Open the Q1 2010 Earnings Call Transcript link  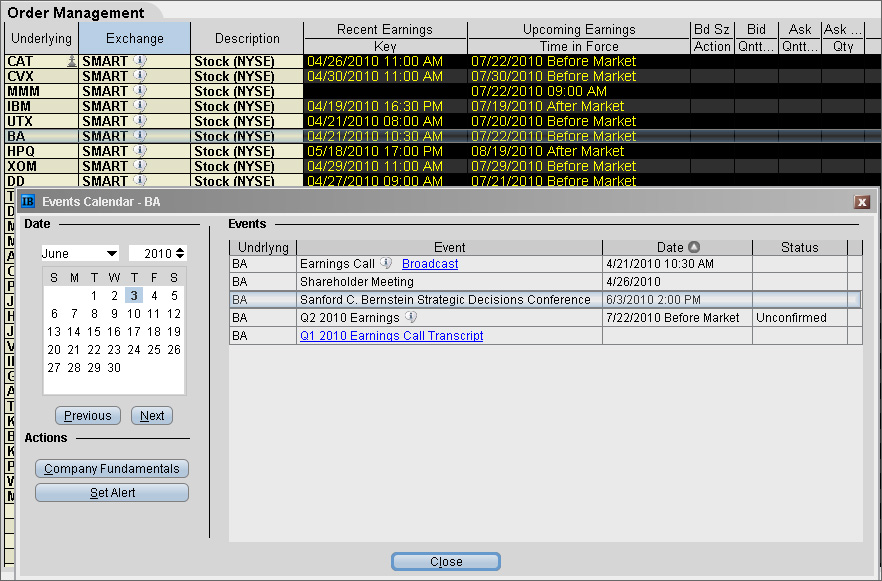[x=392, y=336]
